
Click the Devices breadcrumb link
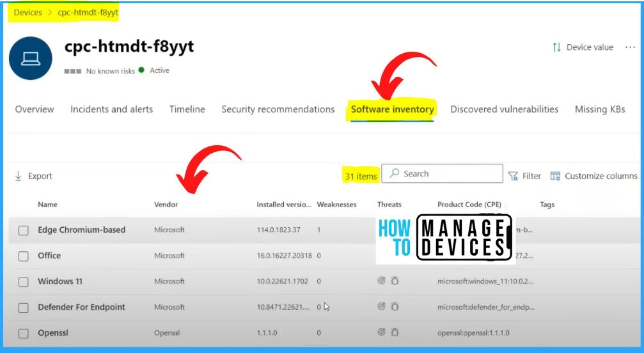(28, 12)
